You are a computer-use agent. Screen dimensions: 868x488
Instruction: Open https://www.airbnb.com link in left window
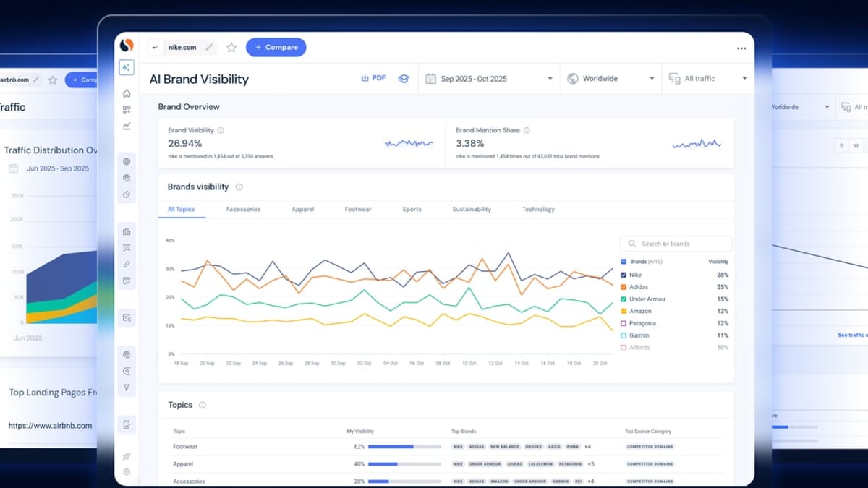click(x=50, y=426)
